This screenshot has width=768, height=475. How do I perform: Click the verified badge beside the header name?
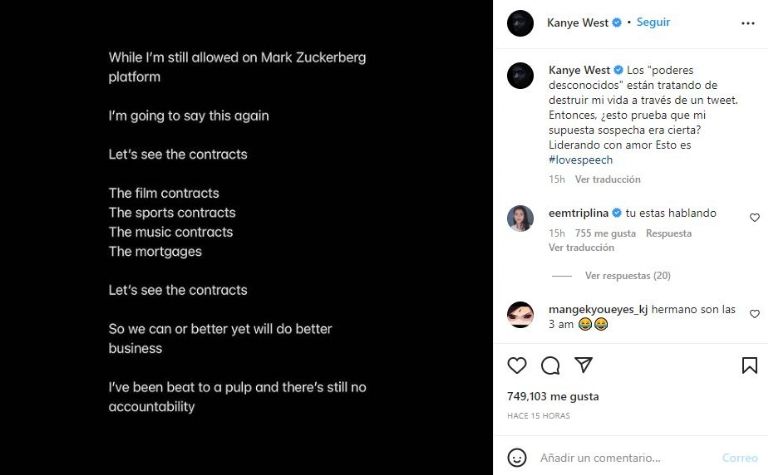tap(617, 22)
